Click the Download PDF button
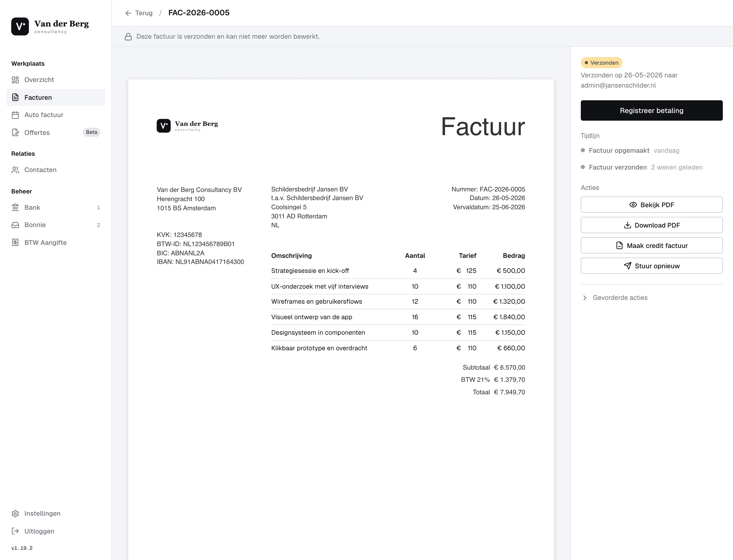Screen dimensions: 733x560 652,225
